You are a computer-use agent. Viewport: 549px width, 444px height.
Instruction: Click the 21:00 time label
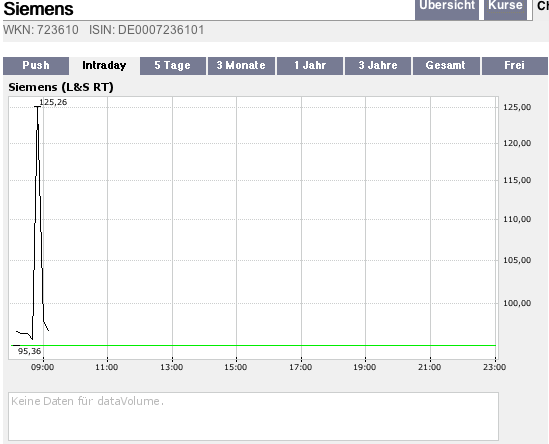[x=429, y=367]
